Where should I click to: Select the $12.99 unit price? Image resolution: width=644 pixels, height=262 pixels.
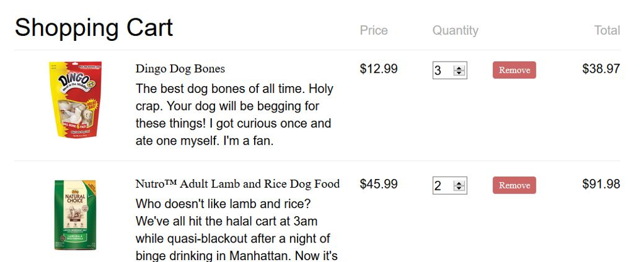point(379,69)
